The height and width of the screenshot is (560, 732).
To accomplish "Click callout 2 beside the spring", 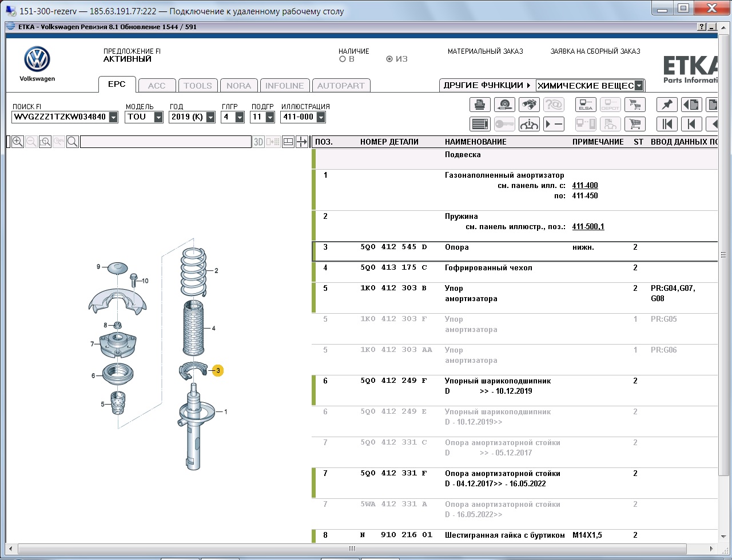I will pyautogui.click(x=216, y=271).
